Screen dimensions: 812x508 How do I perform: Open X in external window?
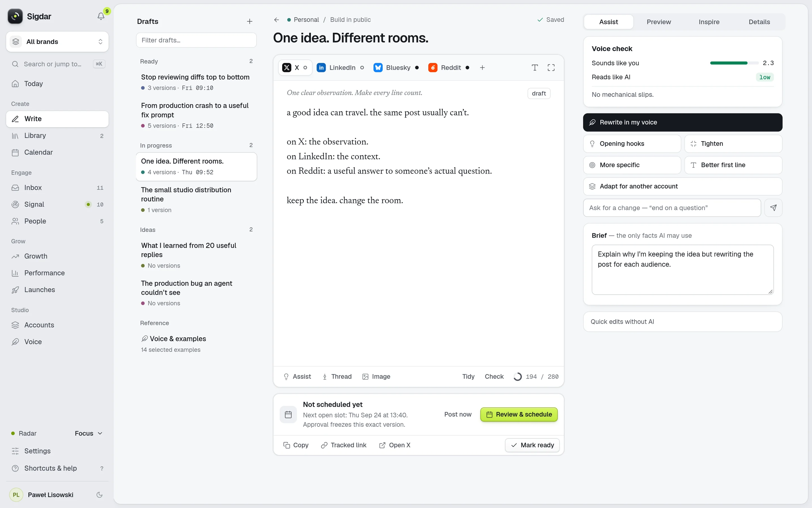(x=395, y=445)
